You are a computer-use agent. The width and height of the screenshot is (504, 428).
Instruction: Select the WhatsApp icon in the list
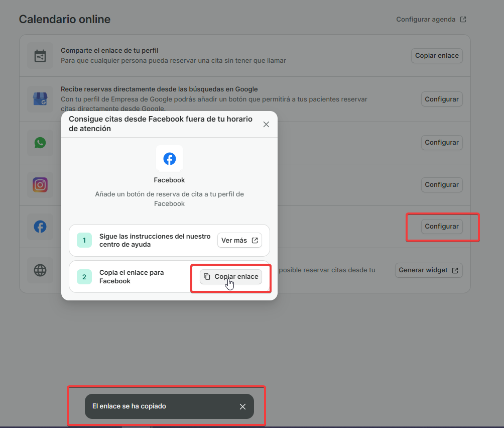coord(40,142)
